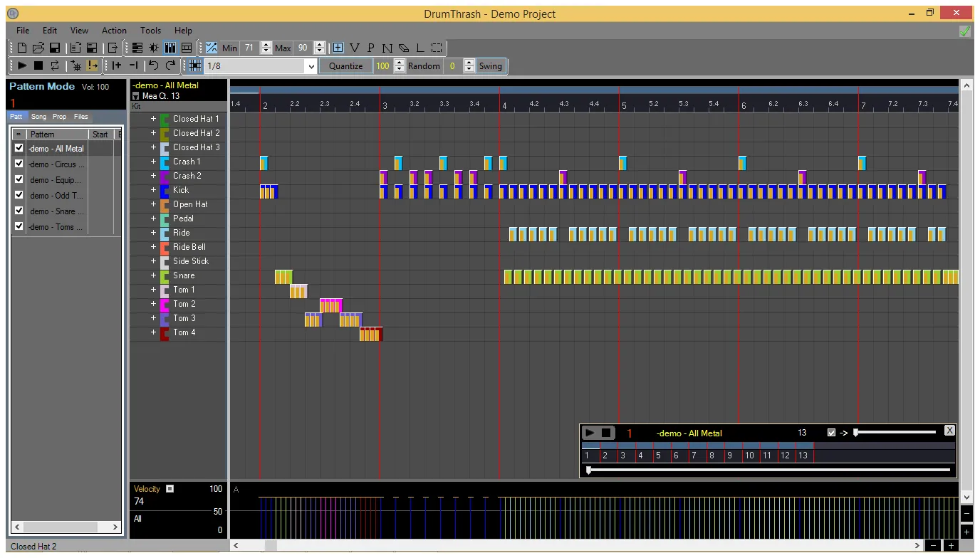This screenshot has width=980, height=558.
Task: Toggle the snap-to-grid icon beside the resolution dropdown
Action: (193, 65)
